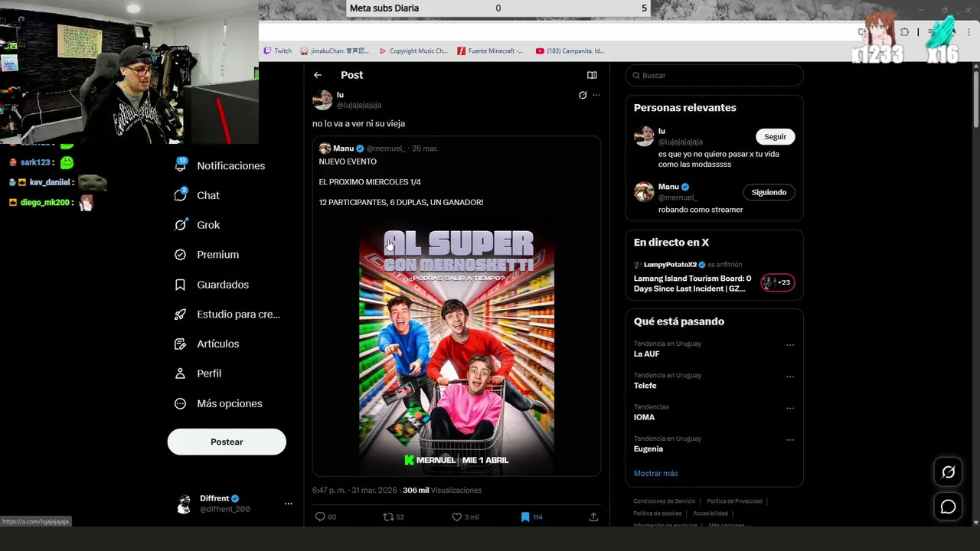Screen dimensions: 980x551
Task: Click the page vertical scrollbar
Action: [975, 99]
